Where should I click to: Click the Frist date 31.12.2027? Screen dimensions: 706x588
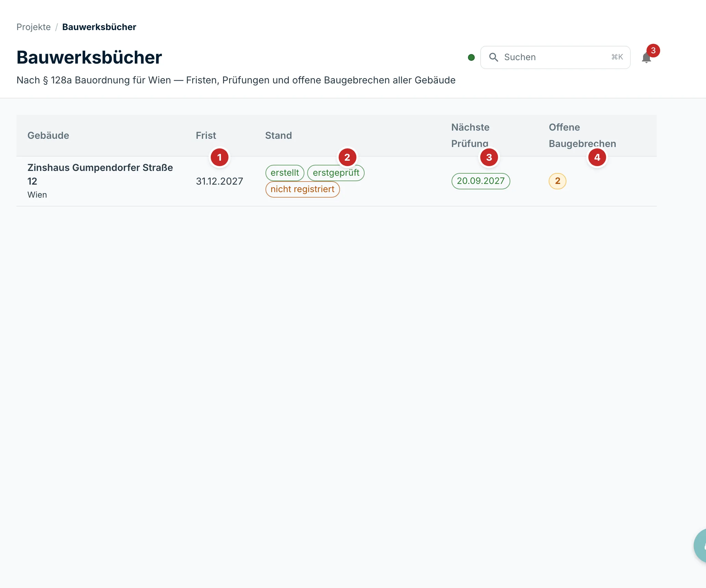[220, 181]
